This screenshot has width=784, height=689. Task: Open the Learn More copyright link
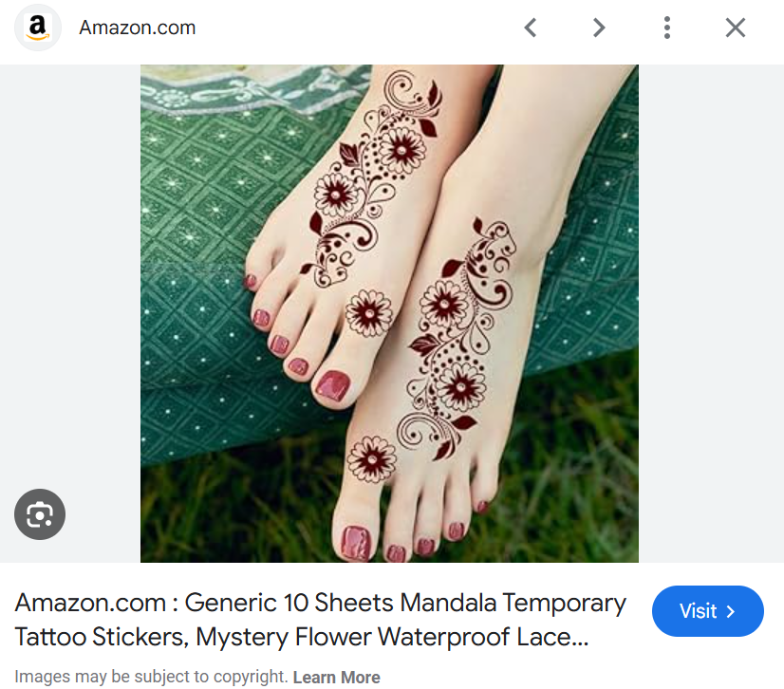click(337, 677)
